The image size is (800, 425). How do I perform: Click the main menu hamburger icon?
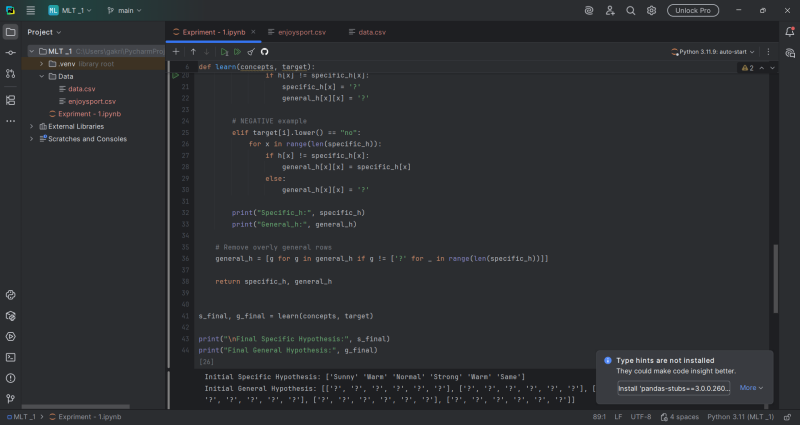(x=30, y=10)
